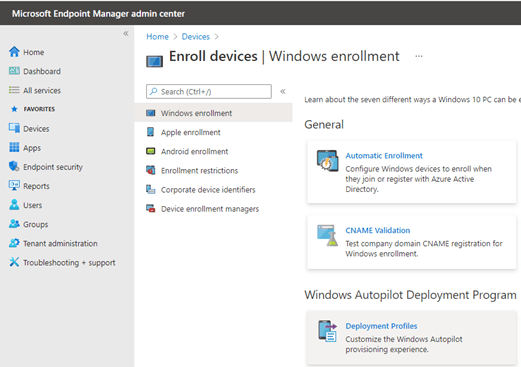The height and width of the screenshot is (367, 521).
Task: Go to the Home breadcrumb link
Action: tap(157, 37)
